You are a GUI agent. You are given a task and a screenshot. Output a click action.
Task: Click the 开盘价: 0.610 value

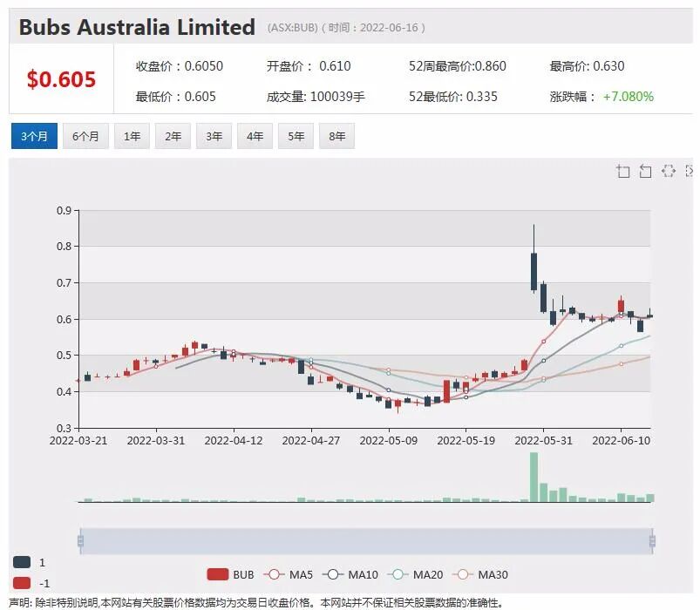coord(309,66)
